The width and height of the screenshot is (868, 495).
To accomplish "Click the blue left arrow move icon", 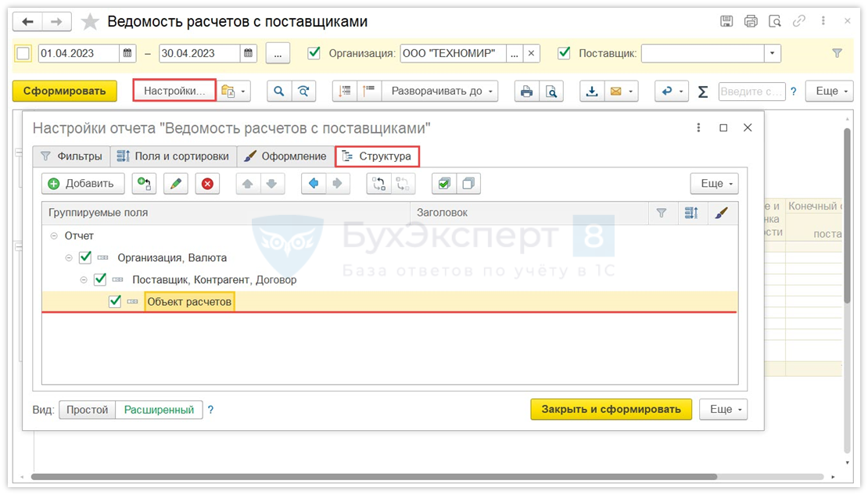I will (314, 184).
